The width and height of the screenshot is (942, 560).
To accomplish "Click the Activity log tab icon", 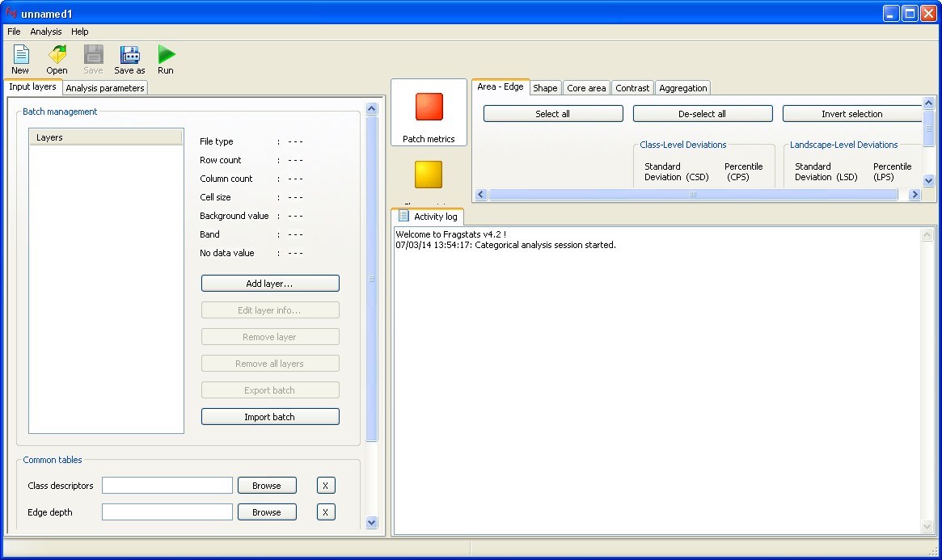I will pyautogui.click(x=403, y=216).
